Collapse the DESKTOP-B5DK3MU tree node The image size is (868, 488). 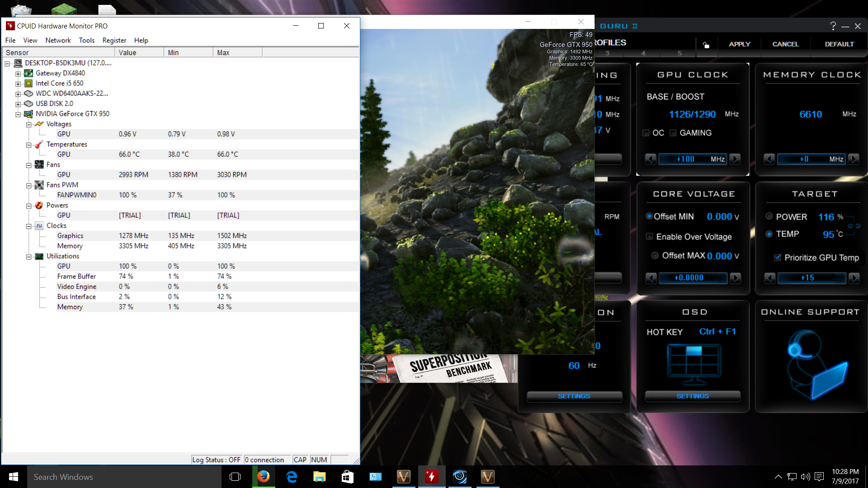(7, 63)
